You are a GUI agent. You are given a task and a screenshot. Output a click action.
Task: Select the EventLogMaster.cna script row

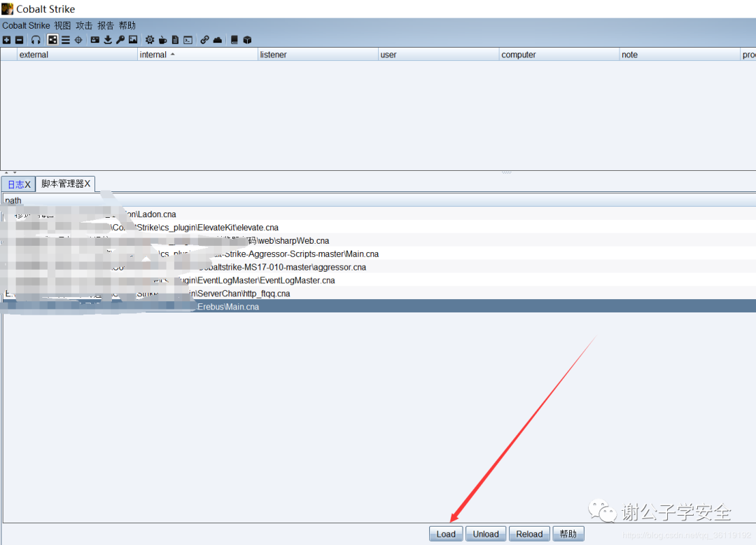(x=379, y=280)
